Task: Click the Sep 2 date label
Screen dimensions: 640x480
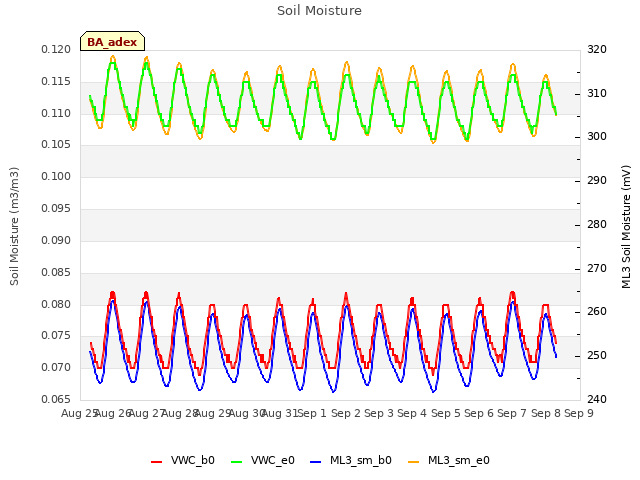Action: [346, 413]
